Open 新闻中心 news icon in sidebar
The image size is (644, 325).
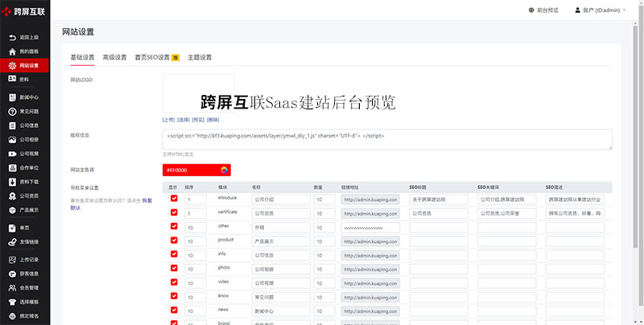12,97
